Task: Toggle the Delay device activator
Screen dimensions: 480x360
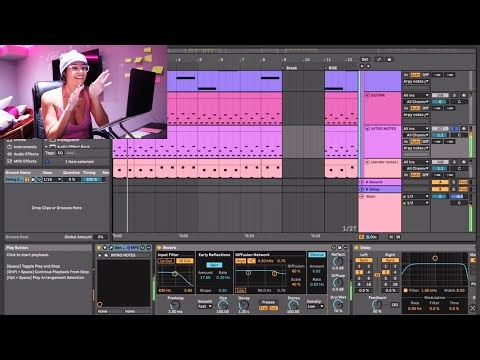Action: pyautogui.click(x=356, y=248)
